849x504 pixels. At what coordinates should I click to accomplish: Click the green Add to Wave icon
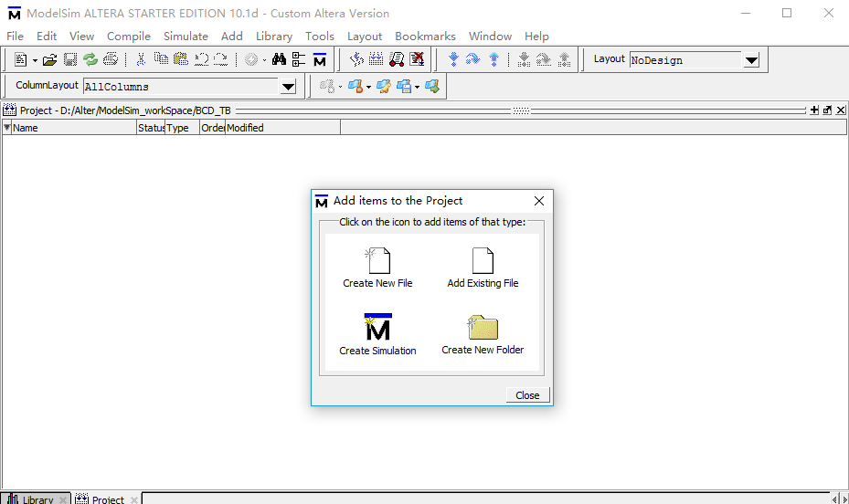(x=251, y=59)
